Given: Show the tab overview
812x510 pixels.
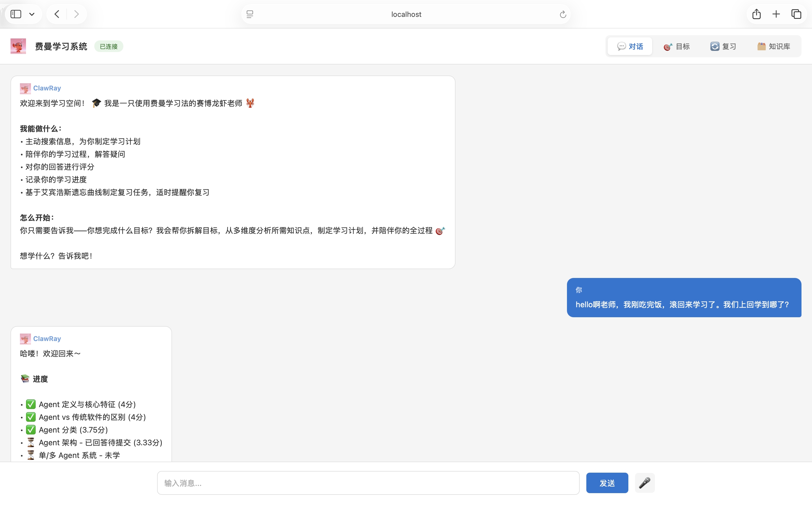Looking at the screenshot, I should pyautogui.click(x=797, y=14).
